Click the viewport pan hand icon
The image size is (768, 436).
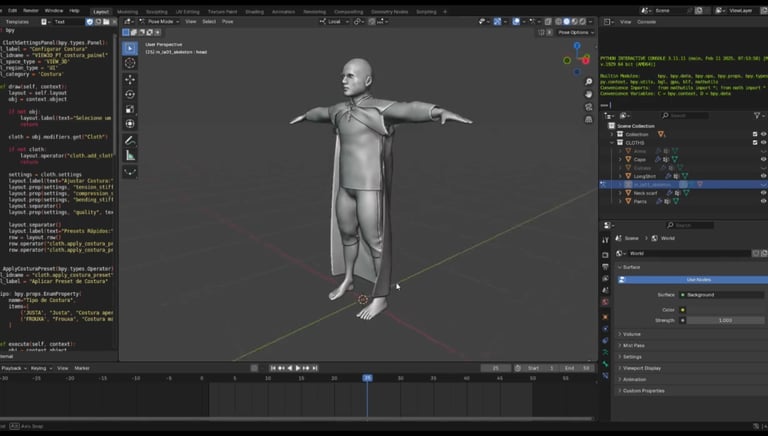[589, 94]
